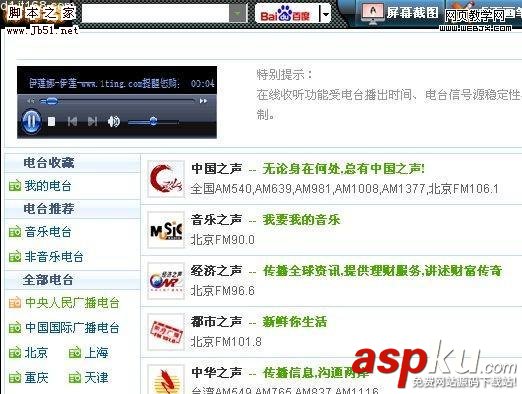The height and width of the screenshot is (394, 522).
Task: Click the 全部电台 section header
Action: 48,280
